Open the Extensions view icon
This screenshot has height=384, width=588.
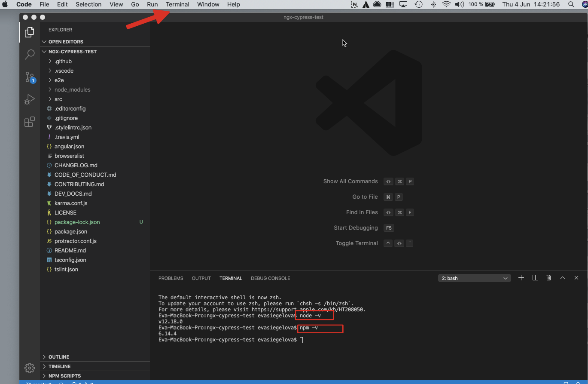(30, 122)
